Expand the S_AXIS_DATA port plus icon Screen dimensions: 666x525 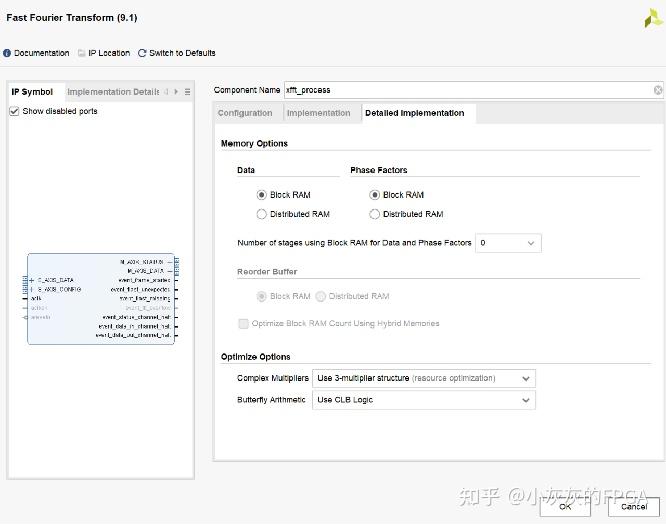32,280
